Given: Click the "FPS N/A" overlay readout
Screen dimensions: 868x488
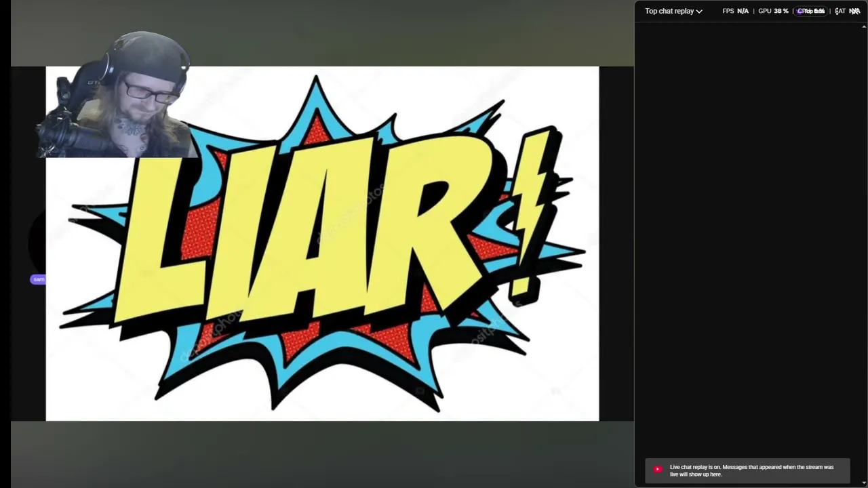Looking at the screenshot, I should click(735, 11).
